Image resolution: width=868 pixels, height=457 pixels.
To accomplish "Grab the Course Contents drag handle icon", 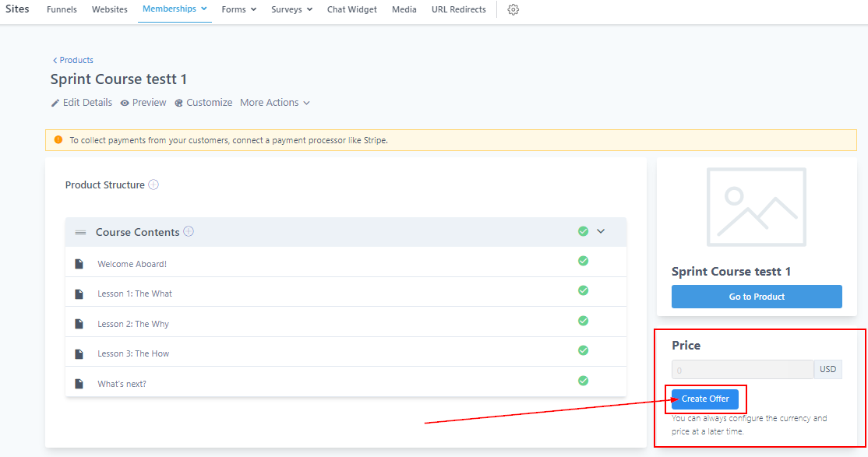I will [x=80, y=232].
